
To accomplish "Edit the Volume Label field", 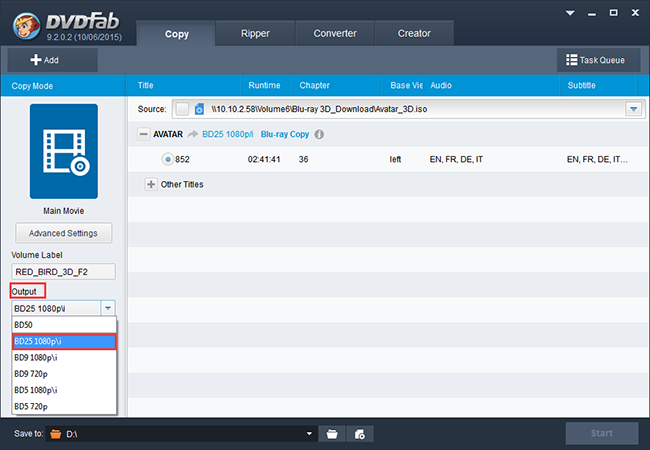I will 63,272.
